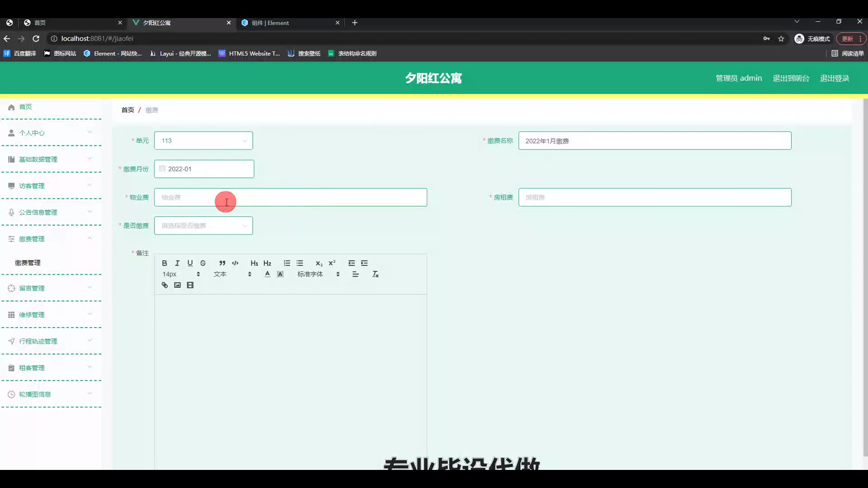Insert a blockquote in the editor
The image size is (868, 488).
click(222, 263)
